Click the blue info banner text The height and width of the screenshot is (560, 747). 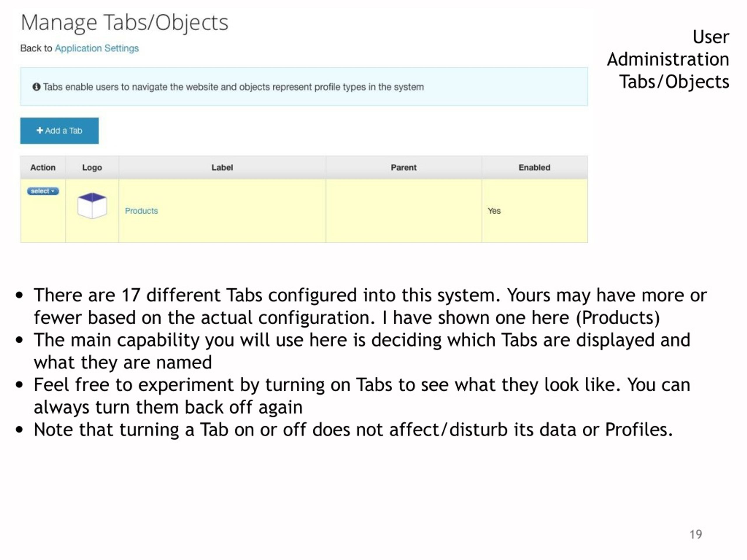(233, 87)
